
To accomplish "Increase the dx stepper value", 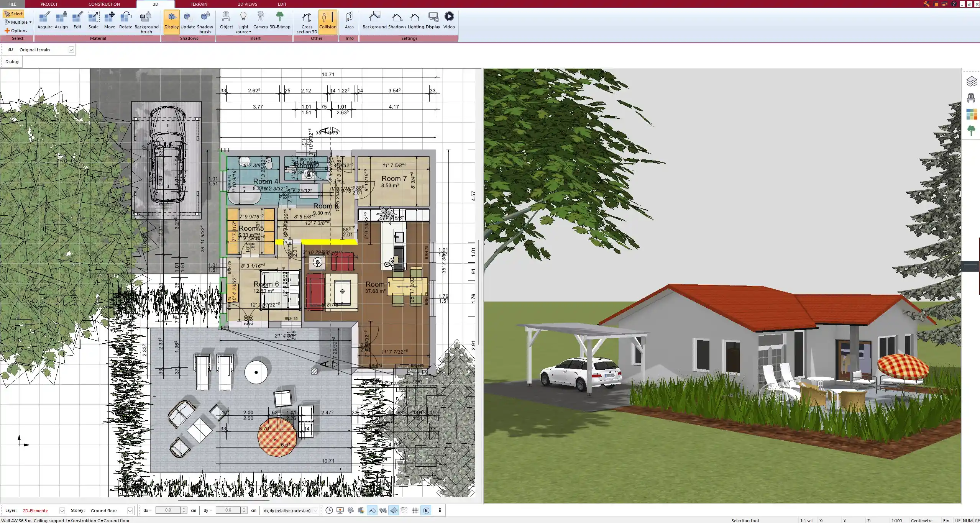I will click(x=184, y=508).
